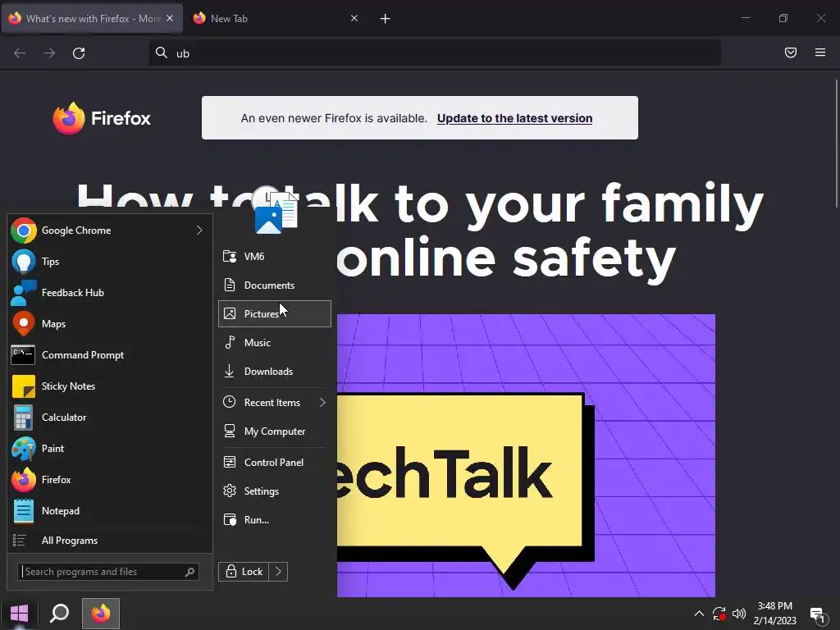The image size is (840, 630).
Task: Close the New Tab tab
Action: pos(354,18)
